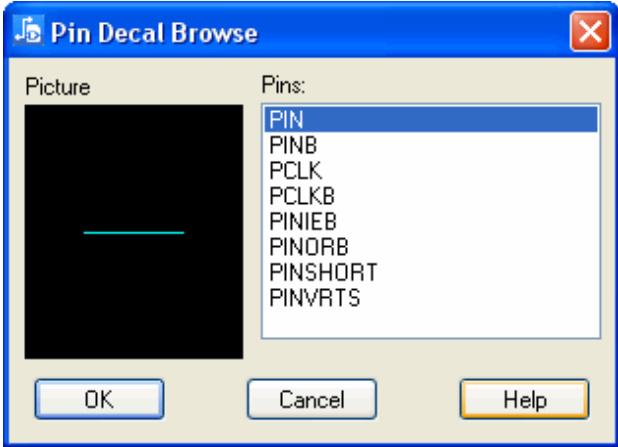This screenshot has width=618, height=447.
Task: Click the cyan pin line in preview
Action: (133, 232)
